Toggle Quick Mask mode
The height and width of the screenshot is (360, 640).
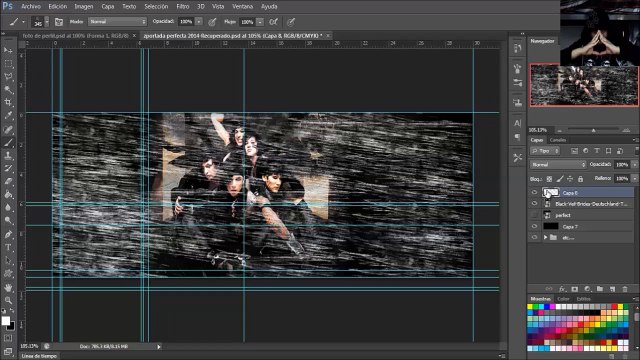click(x=8, y=338)
